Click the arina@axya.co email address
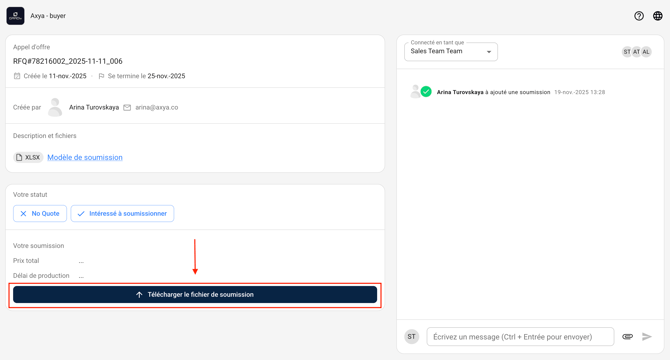Screen dimensions: 670x360 pos(157,108)
